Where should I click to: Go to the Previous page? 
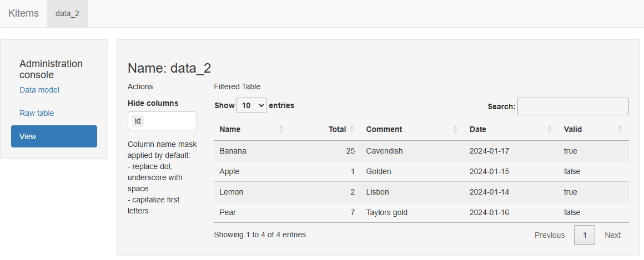pos(549,235)
